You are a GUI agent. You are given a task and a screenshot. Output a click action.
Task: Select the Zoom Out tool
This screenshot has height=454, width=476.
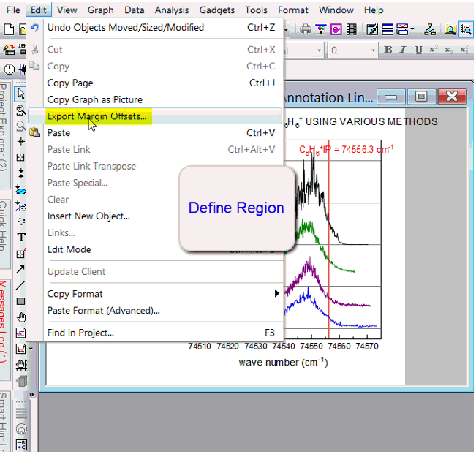[x=20, y=126]
